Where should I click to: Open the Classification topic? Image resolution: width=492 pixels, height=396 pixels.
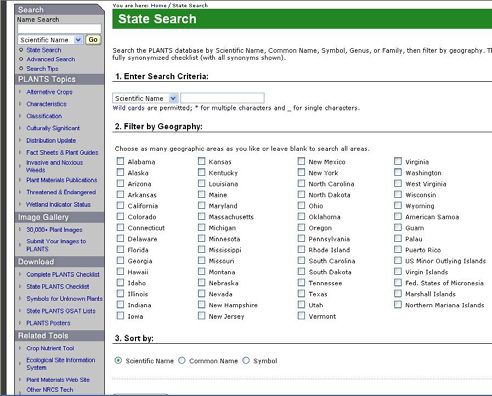pos(44,116)
